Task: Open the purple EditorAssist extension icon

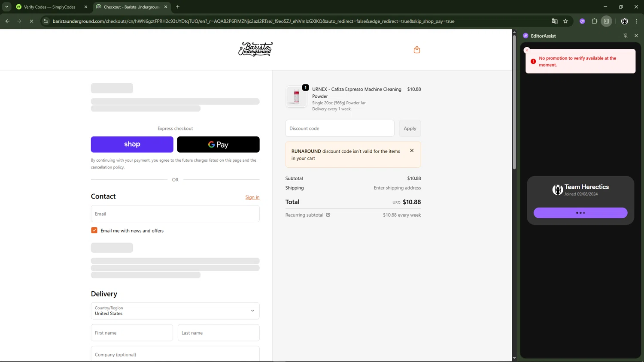Action: [x=582, y=21]
